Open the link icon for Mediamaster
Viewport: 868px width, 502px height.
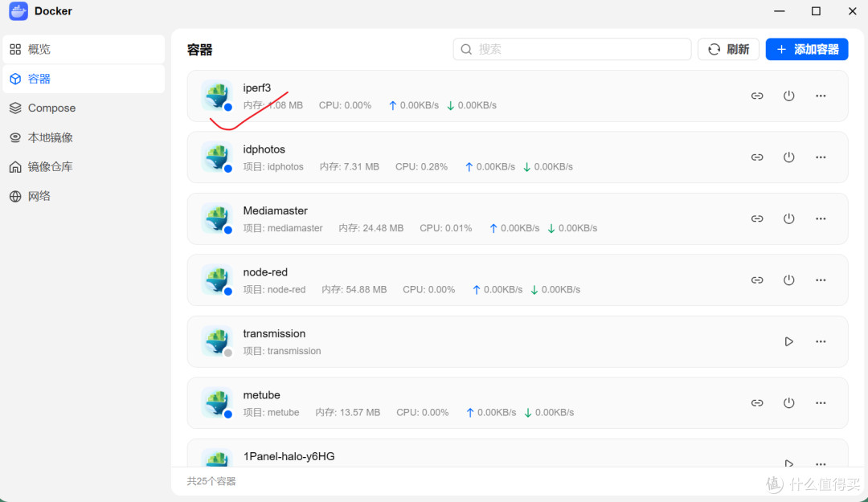click(x=757, y=218)
